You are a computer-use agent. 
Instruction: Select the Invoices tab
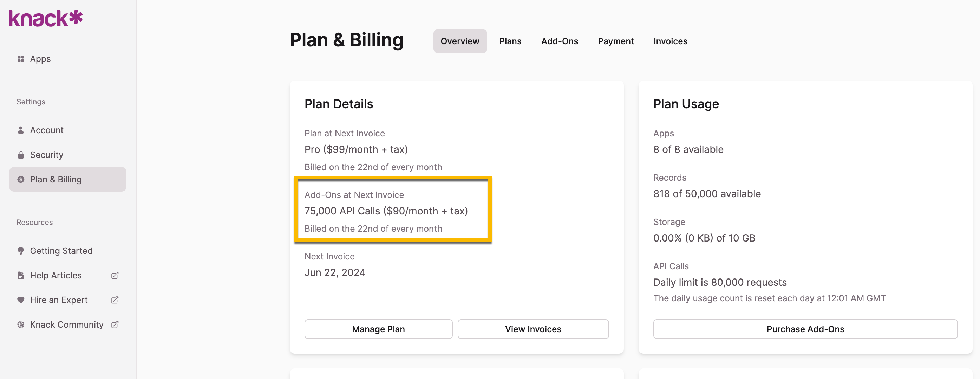click(670, 41)
